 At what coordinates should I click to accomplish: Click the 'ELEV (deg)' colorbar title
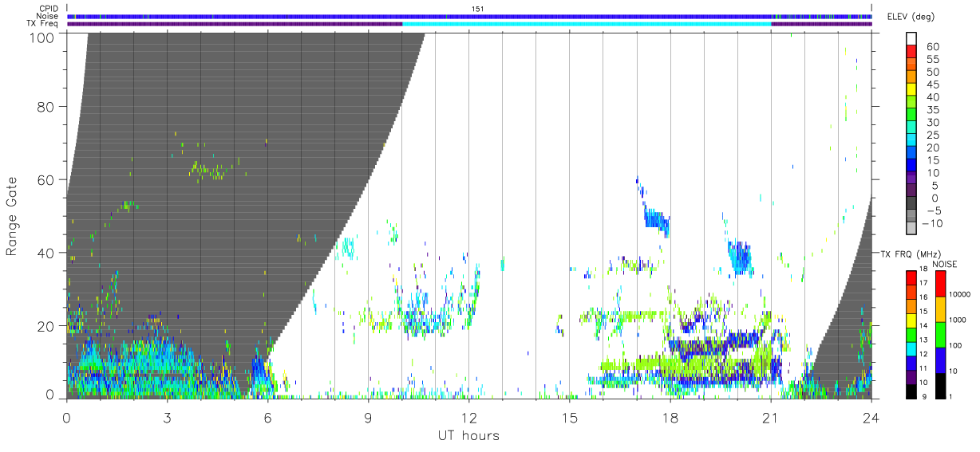(x=911, y=16)
